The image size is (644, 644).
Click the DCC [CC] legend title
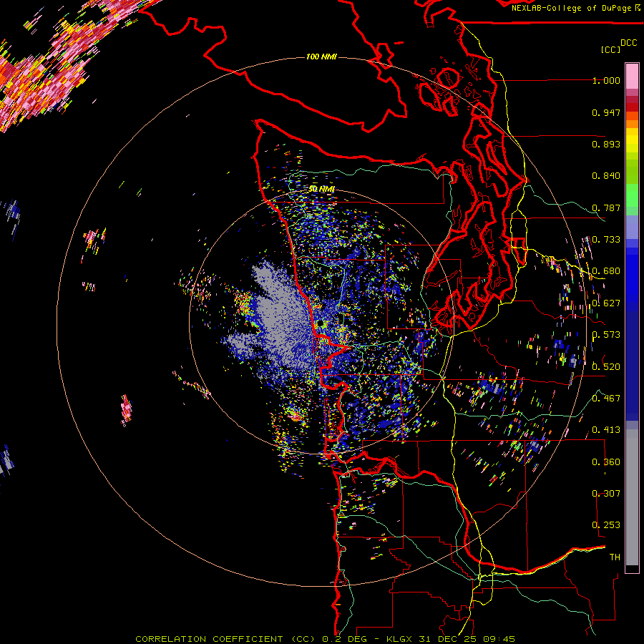619,46
